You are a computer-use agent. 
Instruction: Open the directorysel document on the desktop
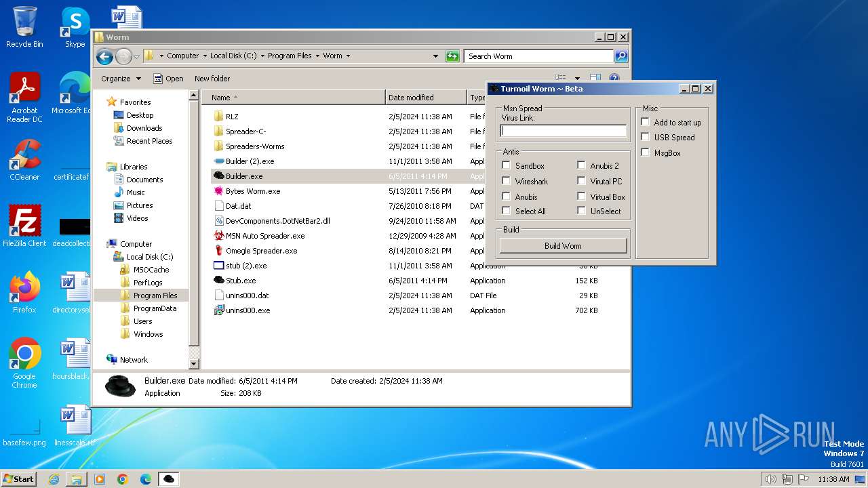73,292
